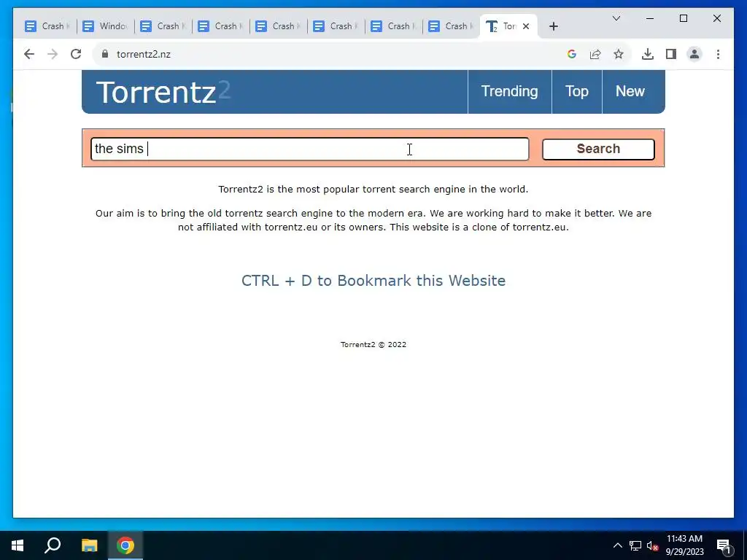Viewport: 747px width, 560px height.
Task: Open the Top torrents page
Action: click(576, 91)
